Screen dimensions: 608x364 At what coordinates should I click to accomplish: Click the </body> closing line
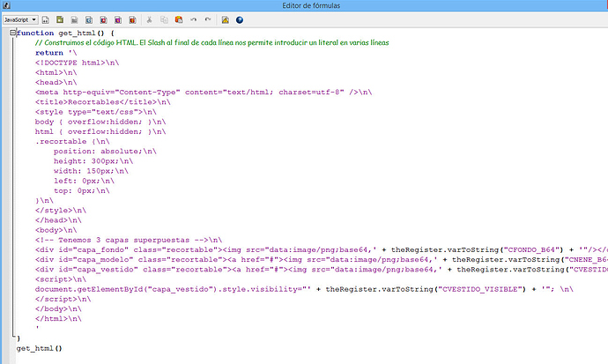(58, 309)
